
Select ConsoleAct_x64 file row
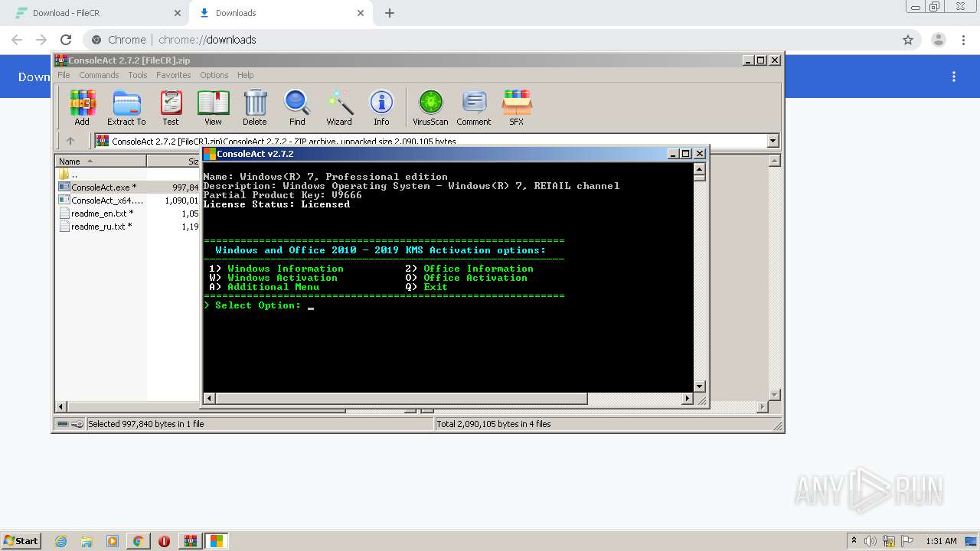(107, 201)
